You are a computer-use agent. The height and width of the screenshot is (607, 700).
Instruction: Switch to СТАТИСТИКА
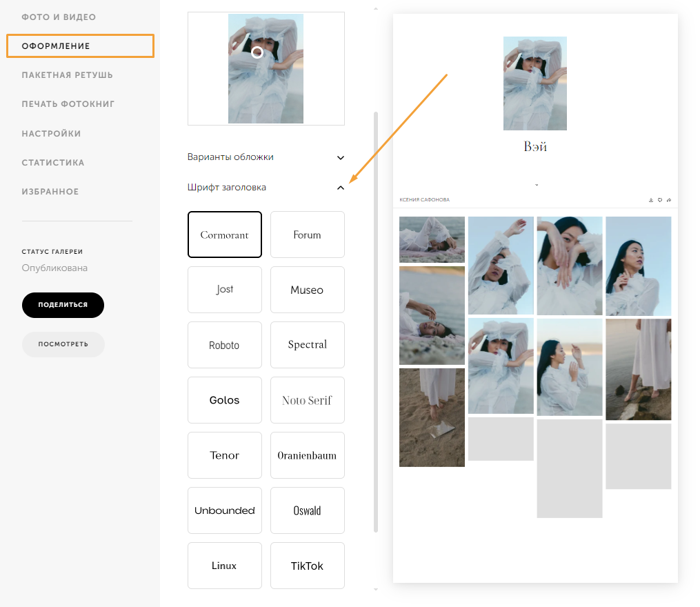coord(53,163)
